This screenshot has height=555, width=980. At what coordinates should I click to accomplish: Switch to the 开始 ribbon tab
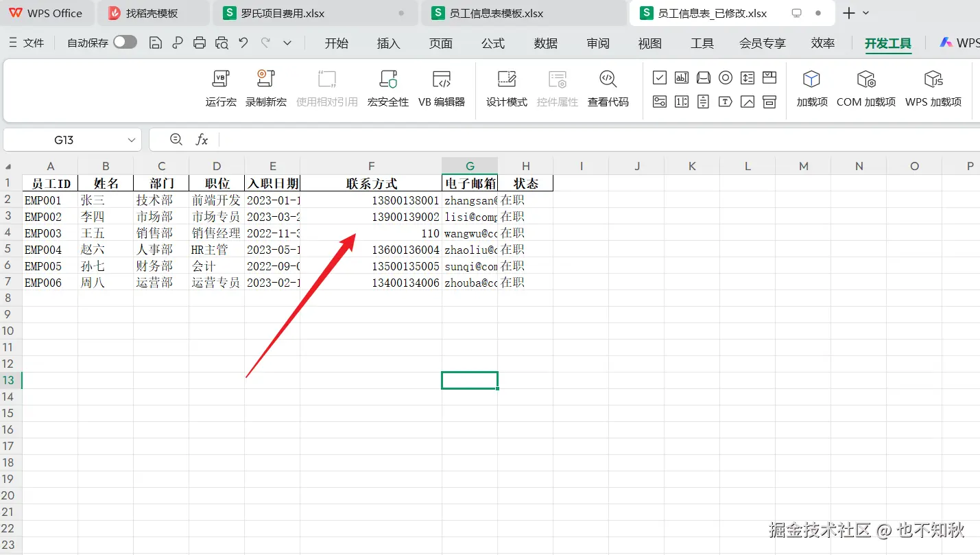point(337,43)
